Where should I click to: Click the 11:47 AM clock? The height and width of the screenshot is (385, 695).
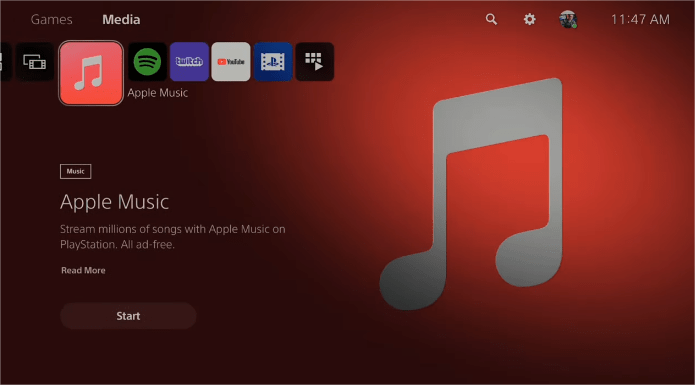(x=640, y=19)
